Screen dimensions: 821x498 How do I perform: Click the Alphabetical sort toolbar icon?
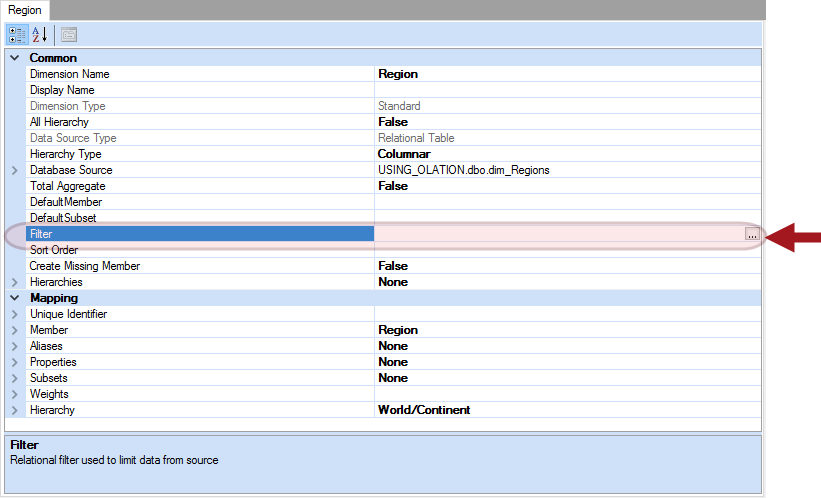[40, 34]
